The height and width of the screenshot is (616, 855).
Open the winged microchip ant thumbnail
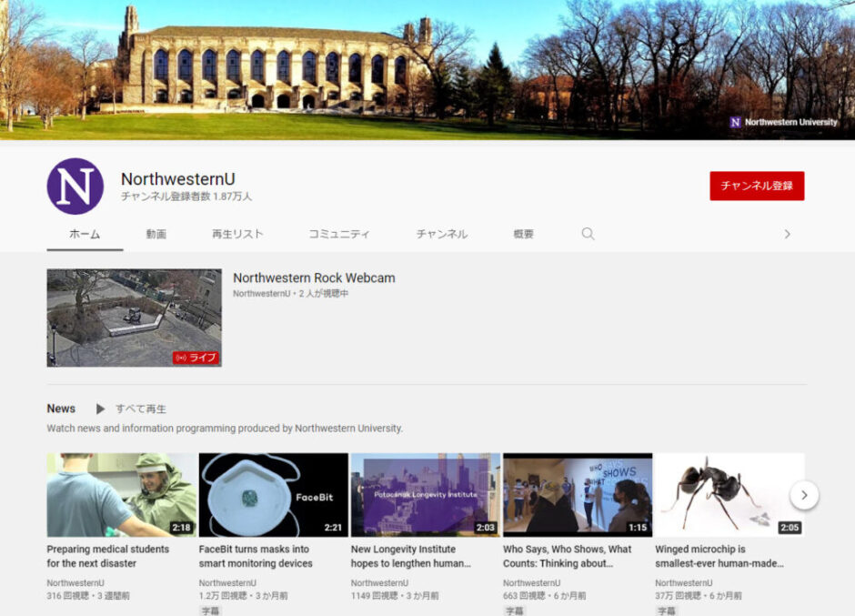coord(729,495)
